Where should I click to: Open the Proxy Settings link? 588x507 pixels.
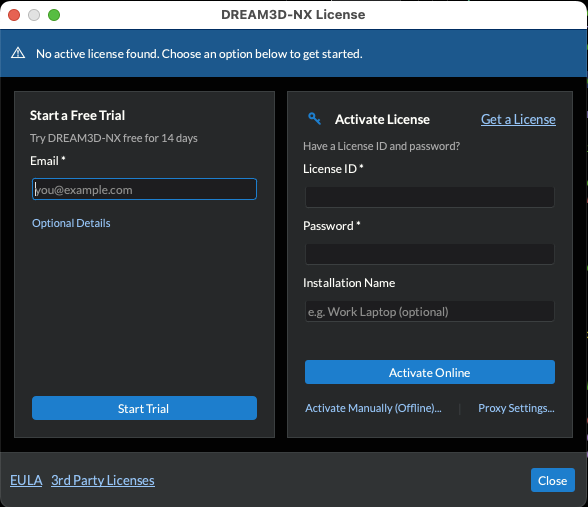516,408
